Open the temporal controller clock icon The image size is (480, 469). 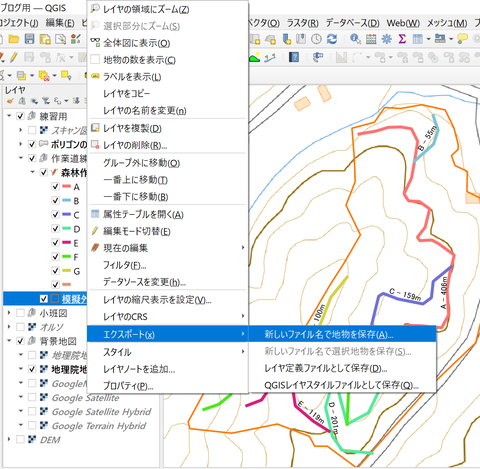(x=316, y=39)
